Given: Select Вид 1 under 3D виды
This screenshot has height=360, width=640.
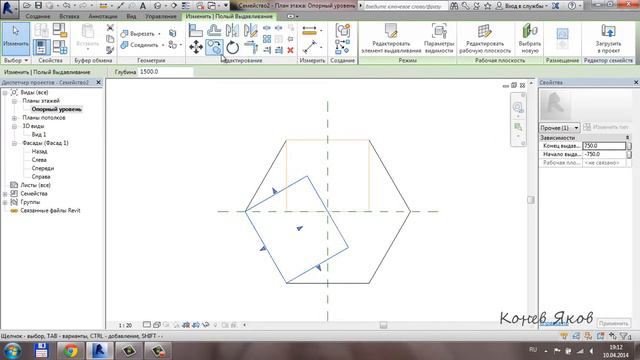Looking at the screenshot, I should point(39,135).
